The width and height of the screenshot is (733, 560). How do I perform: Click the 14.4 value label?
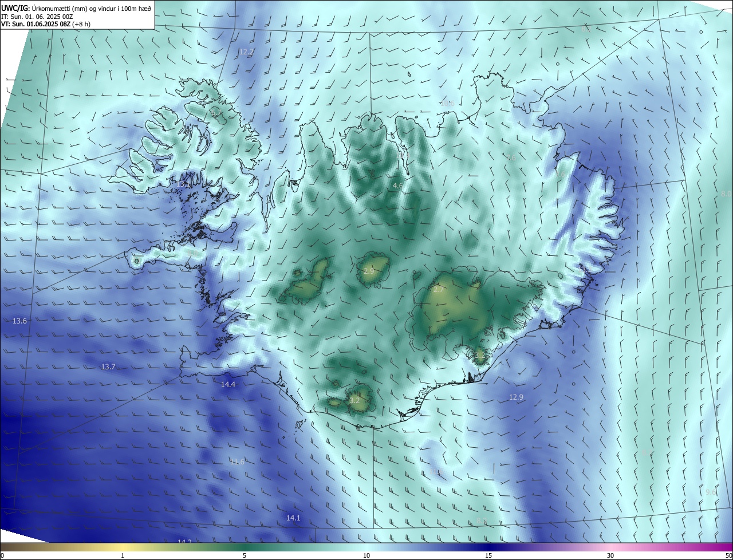(228, 384)
